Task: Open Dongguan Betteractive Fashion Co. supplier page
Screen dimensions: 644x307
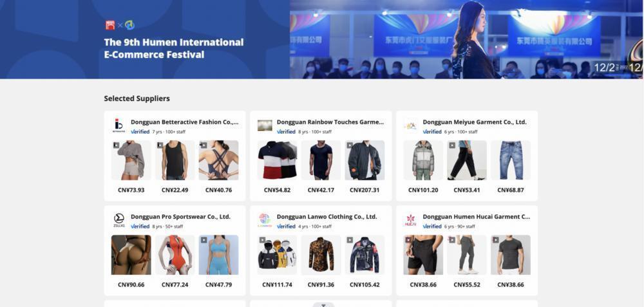Action: pos(184,122)
